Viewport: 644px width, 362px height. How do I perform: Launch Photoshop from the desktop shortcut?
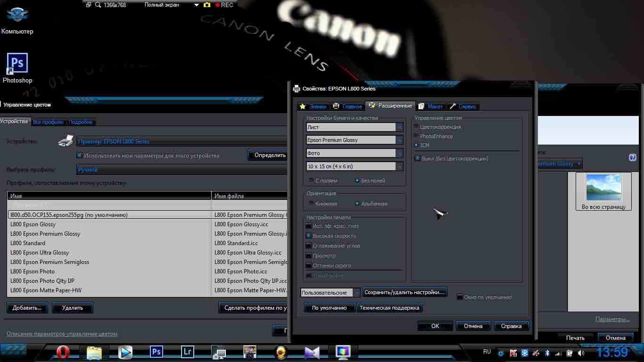[17, 68]
